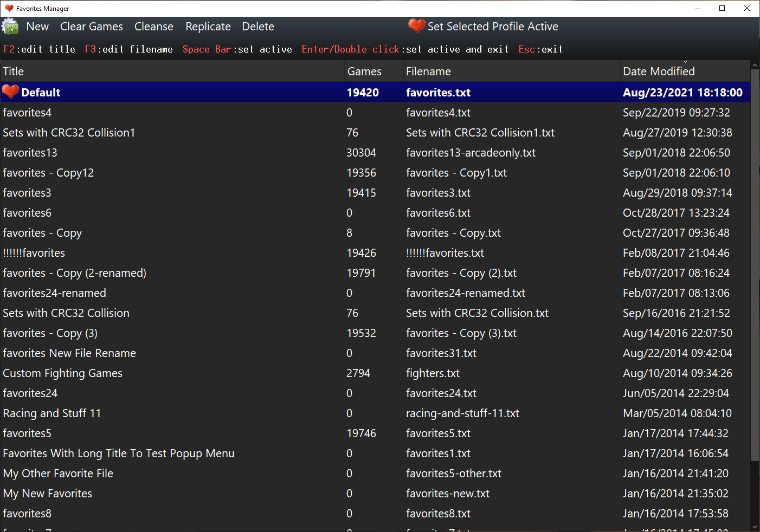The image size is (760, 532).
Task: Sort by Date Modified column header
Action: coord(659,72)
